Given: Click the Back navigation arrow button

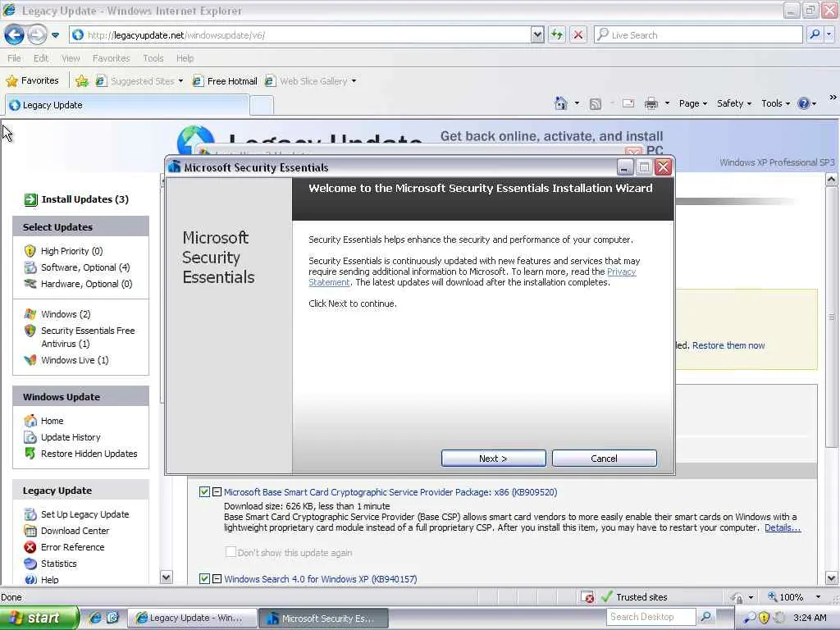Looking at the screenshot, I should coord(15,35).
